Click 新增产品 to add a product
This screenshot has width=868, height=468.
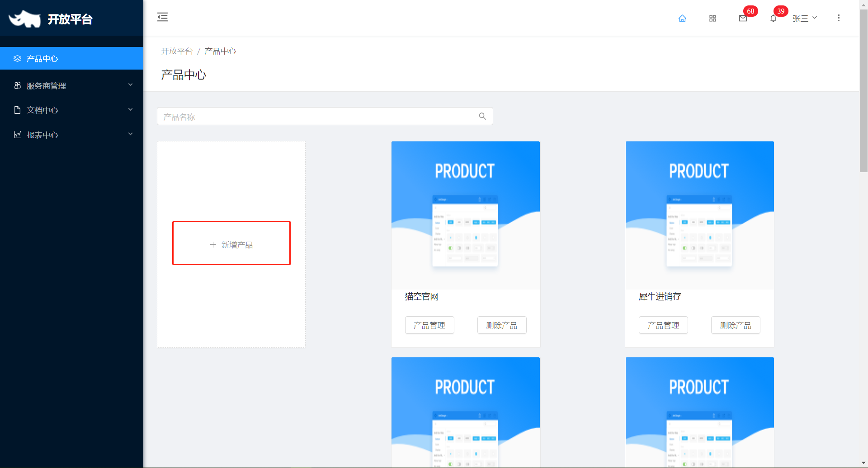pyautogui.click(x=231, y=244)
